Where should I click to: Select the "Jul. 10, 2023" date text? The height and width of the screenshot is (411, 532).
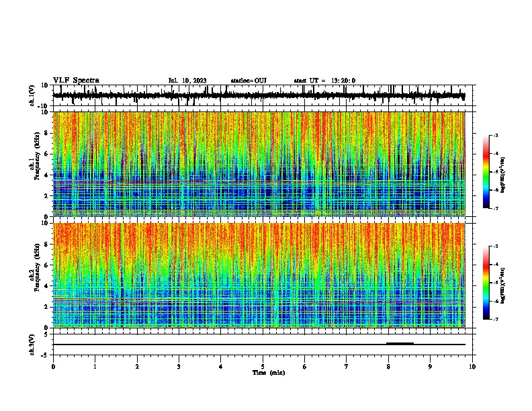[187, 81]
